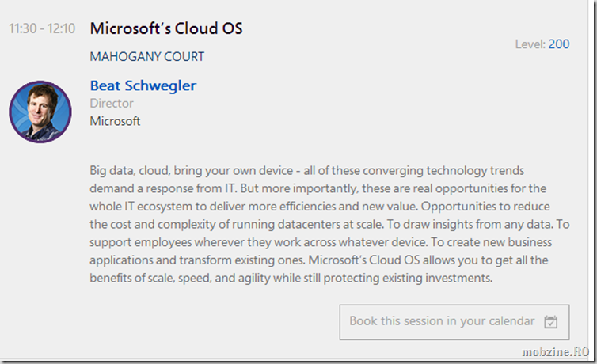597x364 pixels.
Task: Open Beat Schwegler's circular profile photo
Action: (40, 112)
